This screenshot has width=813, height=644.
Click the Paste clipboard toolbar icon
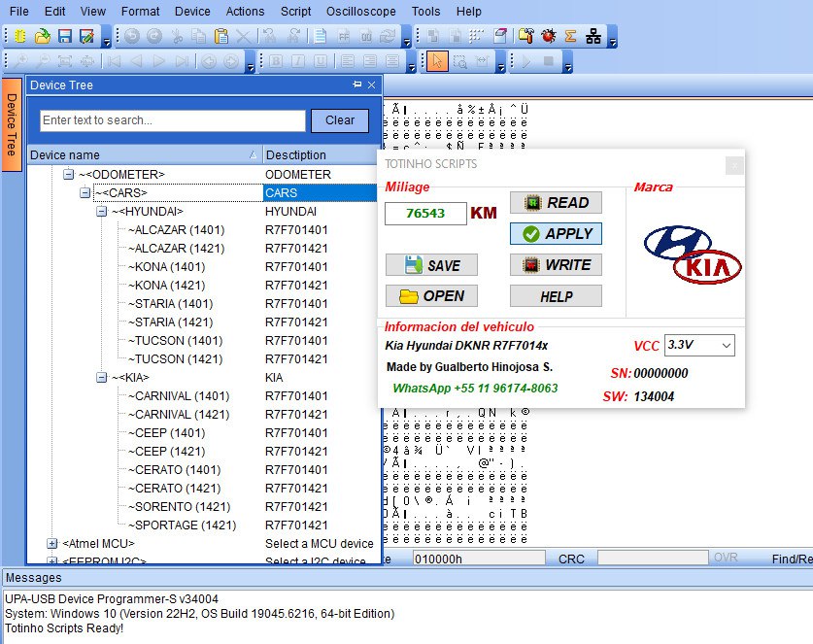(221, 37)
